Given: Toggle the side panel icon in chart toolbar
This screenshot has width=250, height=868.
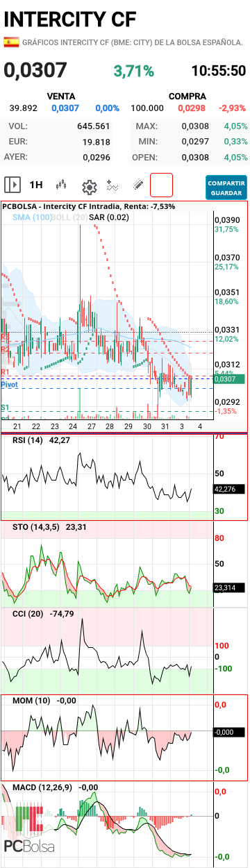Looking at the screenshot, I should (x=12, y=185).
